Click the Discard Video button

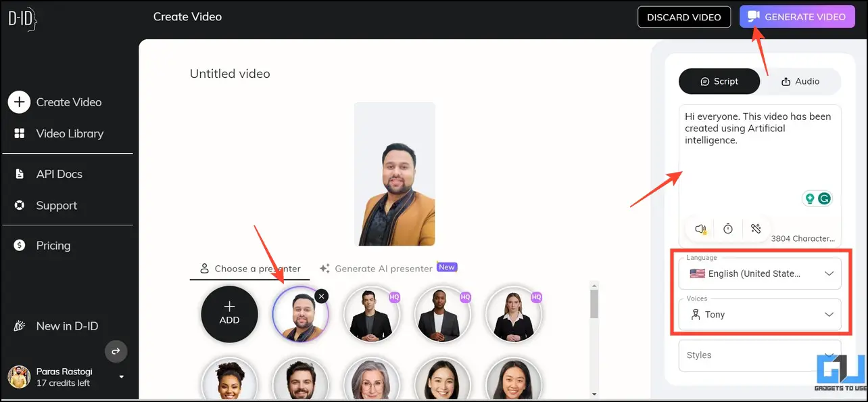pyautogui.click(x=684, y=17)
